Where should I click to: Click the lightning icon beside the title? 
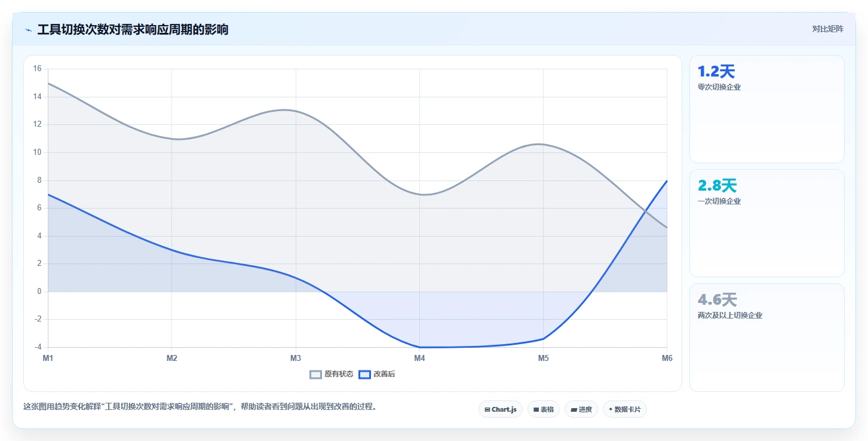(x=29, y=30)
